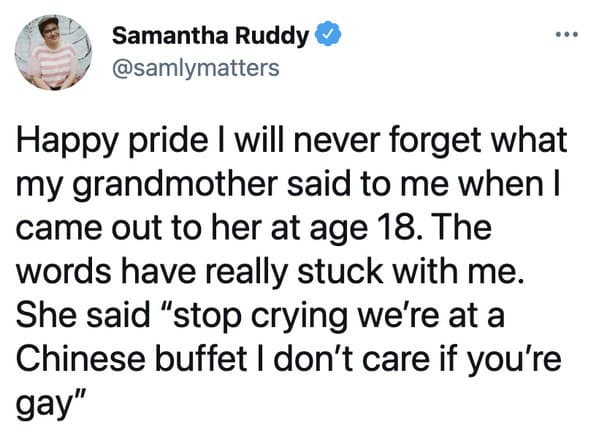The height and width of the screenshot is (441, 599).
Task: Click the Samantha Ruddy display name
Action: [x=210, y=36]
